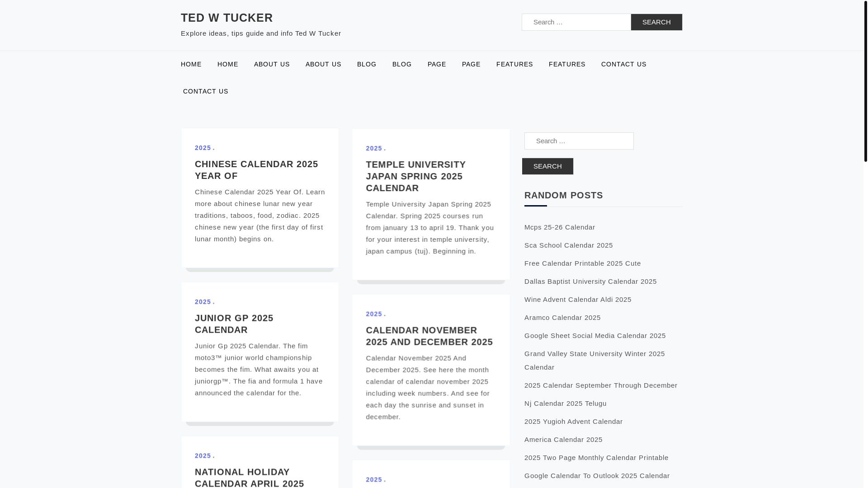Open the second BLOG menu item
868x488 pixels.
[402, 64]
